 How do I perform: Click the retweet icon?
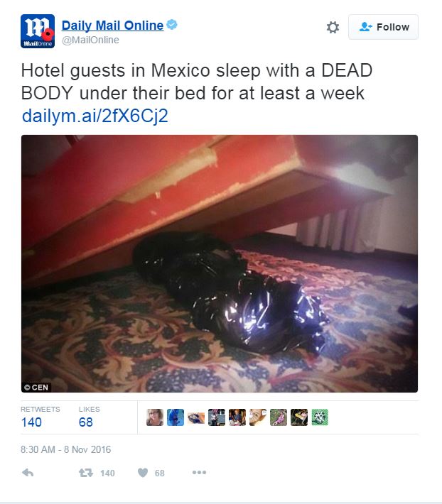point(86,473)
